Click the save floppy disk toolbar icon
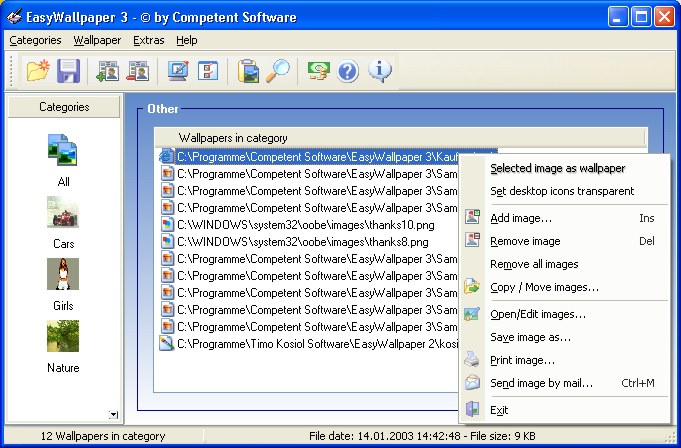This screenshot has width=681, height=448. coord(68,70)
